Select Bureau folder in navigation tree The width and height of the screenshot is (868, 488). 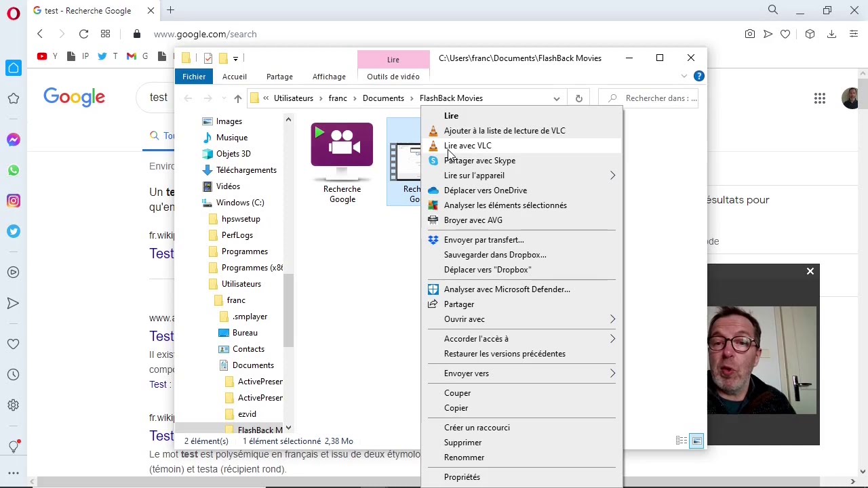[238, 333]
